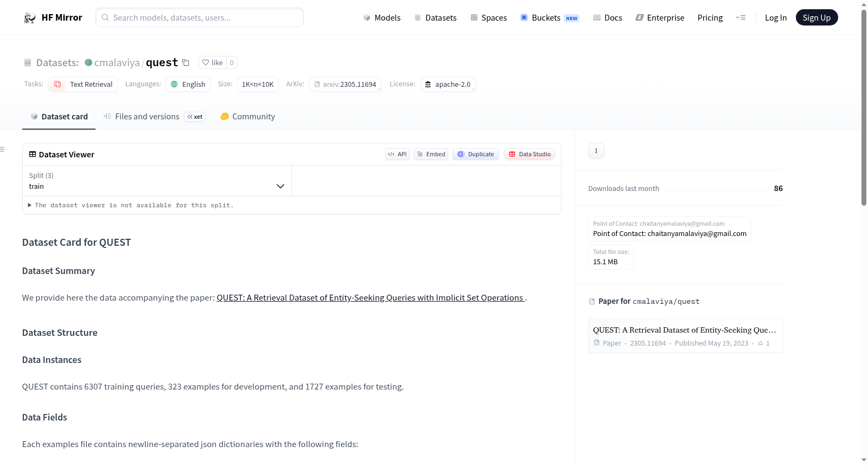Click the datasets icon before Datasets label
Screen dimensions: 868x465
point(28,63)
